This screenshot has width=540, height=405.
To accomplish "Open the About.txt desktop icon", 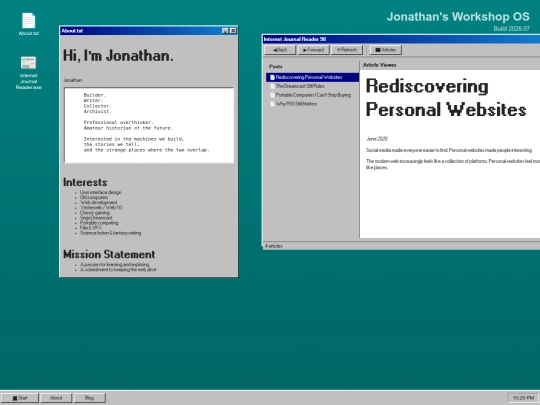I will 29,24.
